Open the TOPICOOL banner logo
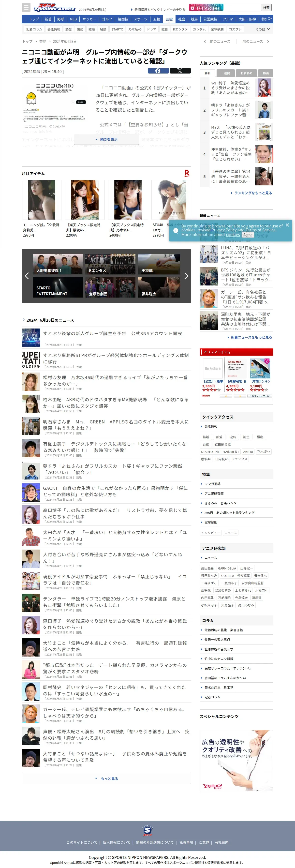 [x=206, y=7]
